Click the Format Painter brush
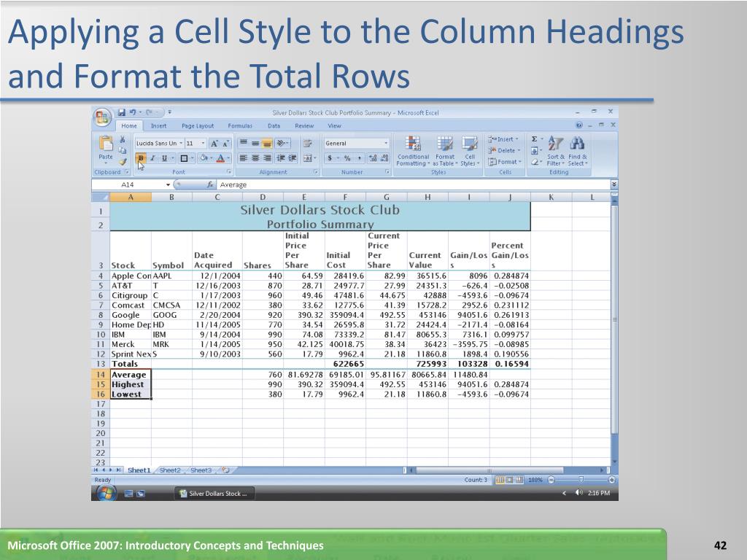The height and width of the screenshot is (560, 747). click(x=123, y=161)
